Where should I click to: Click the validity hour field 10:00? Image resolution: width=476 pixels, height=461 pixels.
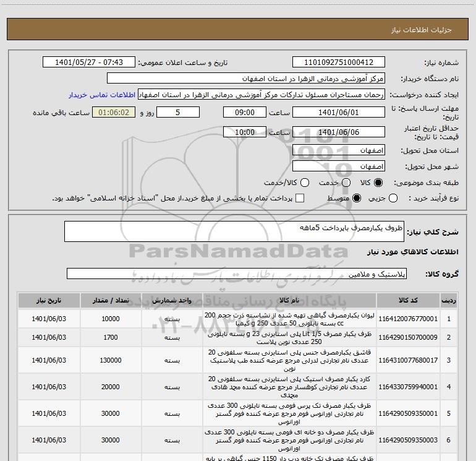coord(245,132)
